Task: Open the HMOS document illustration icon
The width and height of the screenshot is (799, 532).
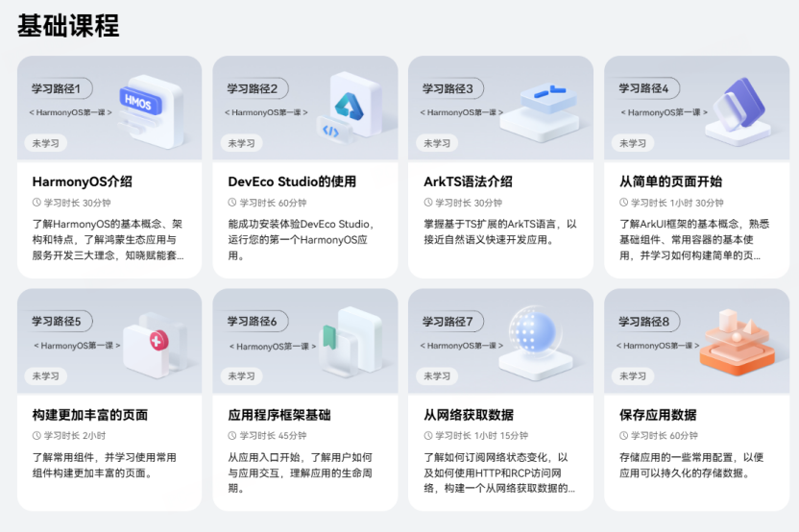Action: point(151,112)
